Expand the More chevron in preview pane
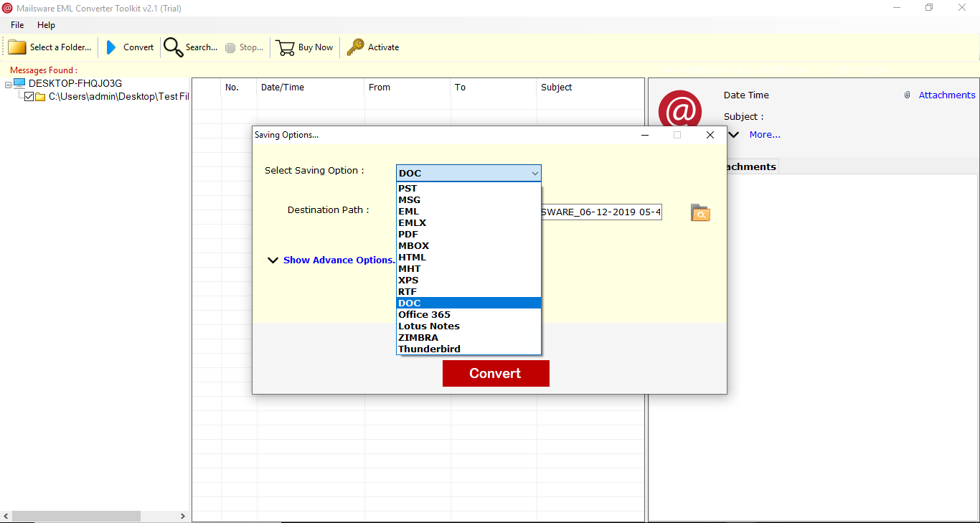Image resolution: width=980 pixels, height=523 pixels. [733, 134]
